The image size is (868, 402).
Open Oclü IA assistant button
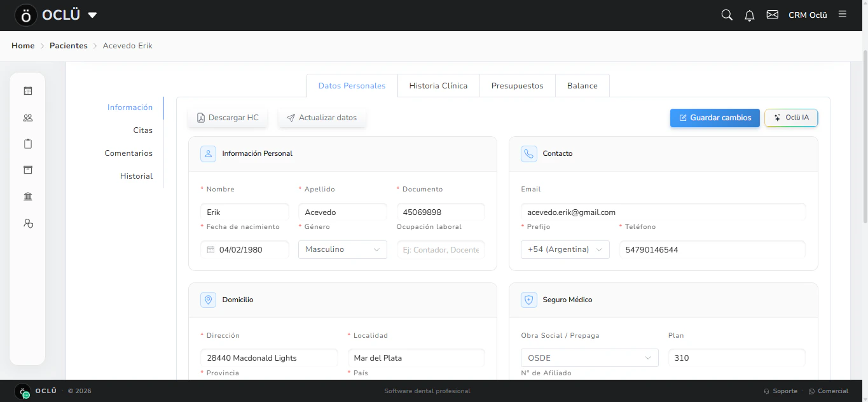click(x=791, y=118)
